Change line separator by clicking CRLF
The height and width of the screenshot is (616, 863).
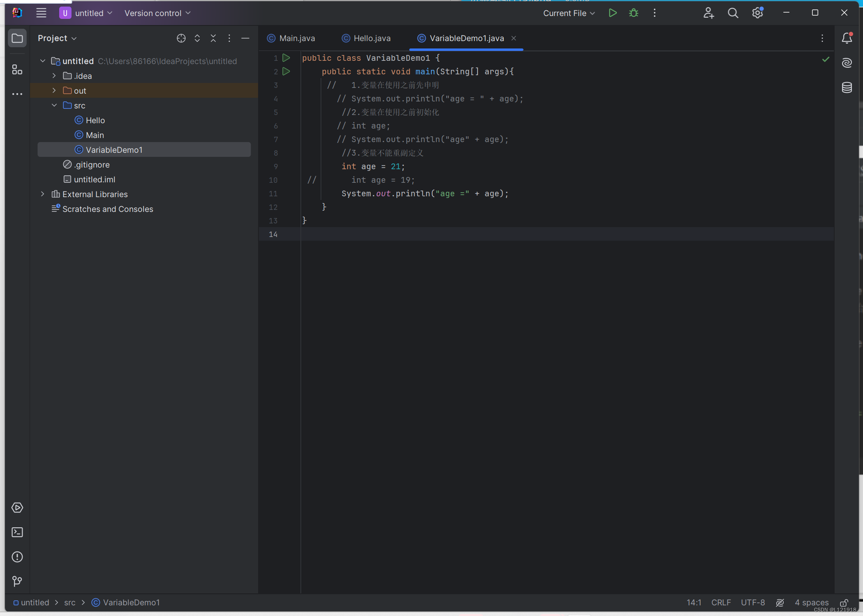721,602
